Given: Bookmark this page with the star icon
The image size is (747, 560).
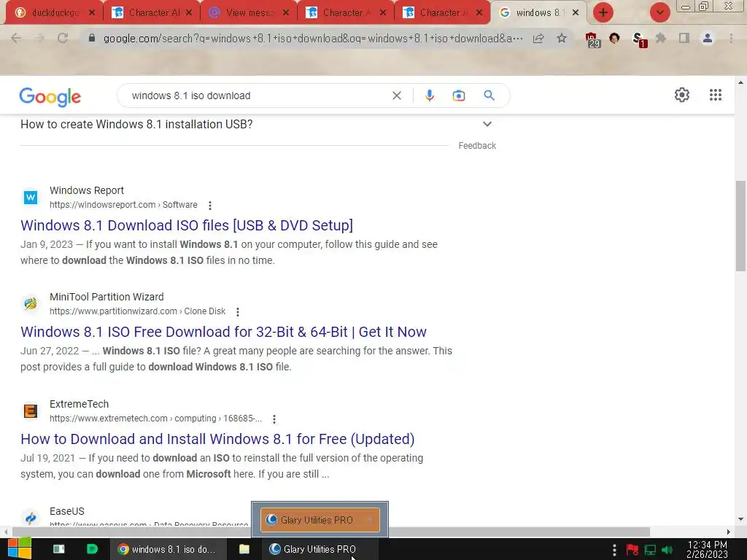Looking at the screenshot, I should click(x=562, y=38).
